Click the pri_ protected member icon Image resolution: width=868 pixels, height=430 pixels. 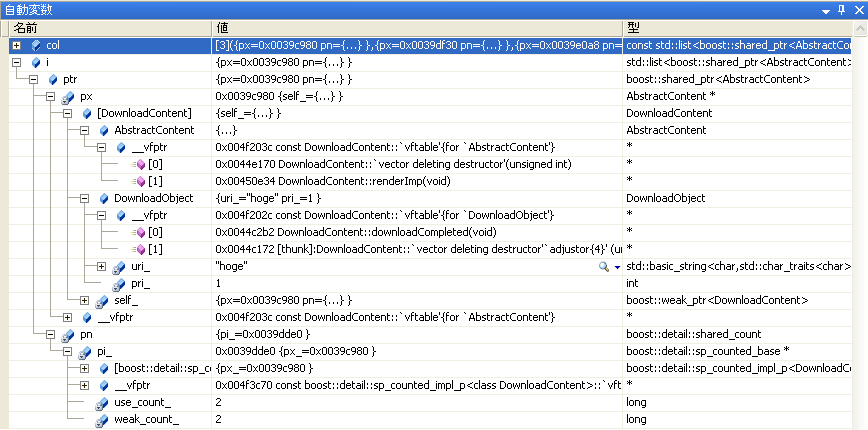click(x=119, y=284)
